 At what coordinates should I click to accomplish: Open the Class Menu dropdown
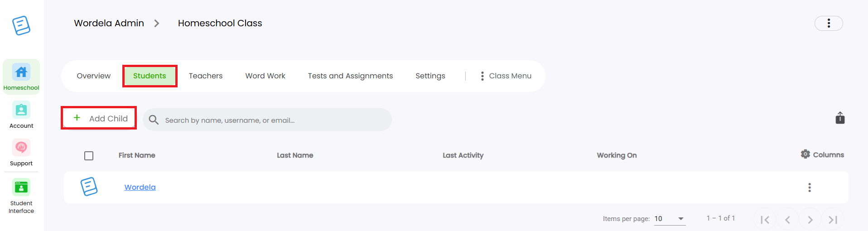tap(506, 76)
